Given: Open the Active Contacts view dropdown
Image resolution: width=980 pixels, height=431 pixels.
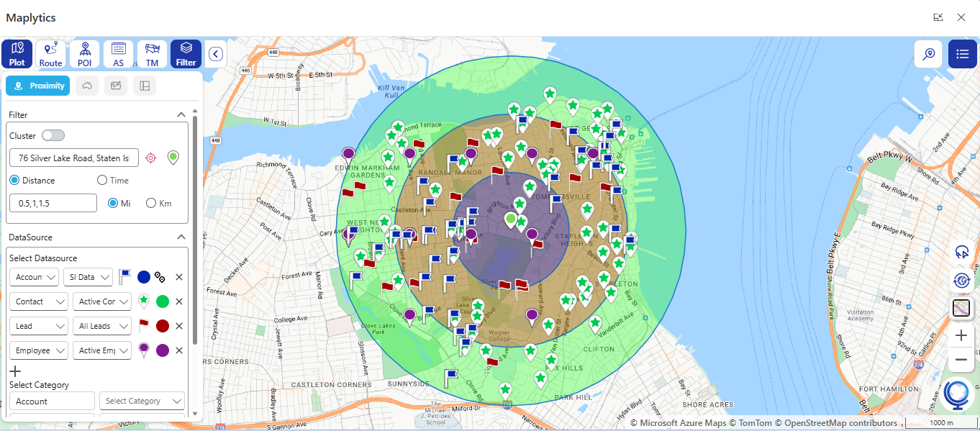Looking at the screenshot, I should pos(102,301).
